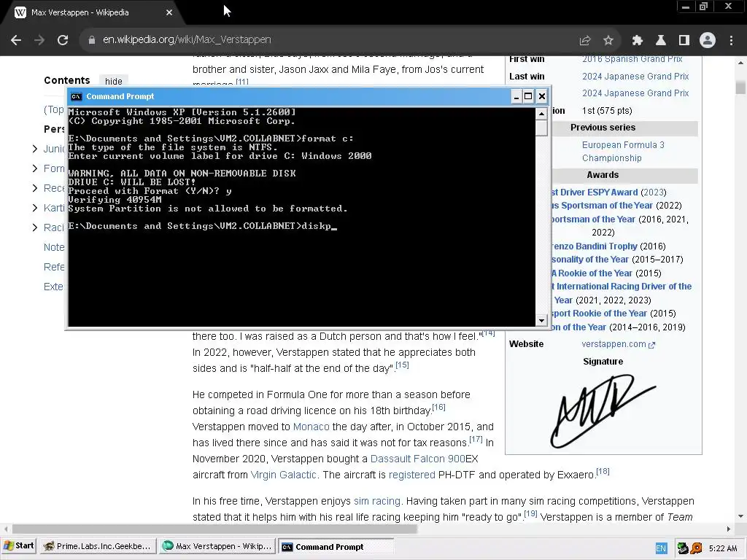Open the Monaco article link
The image size is (747, 560).
click(x=311, y=427)
